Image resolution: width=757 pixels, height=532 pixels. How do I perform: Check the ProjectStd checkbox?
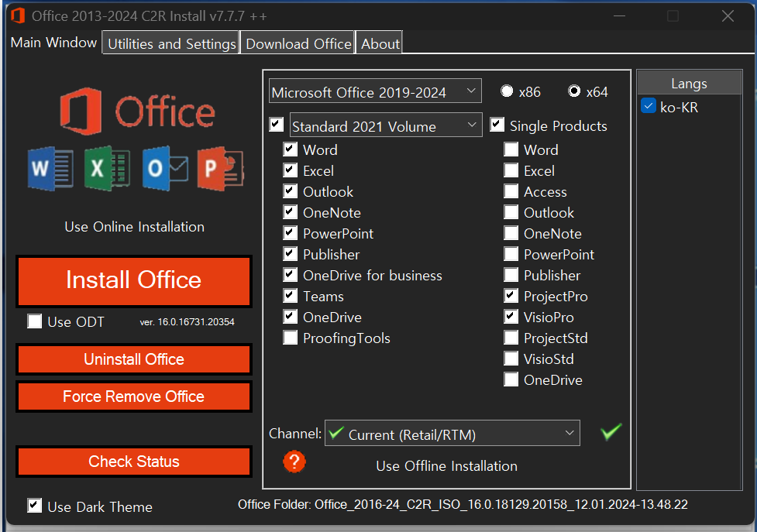tap(511, 338)
